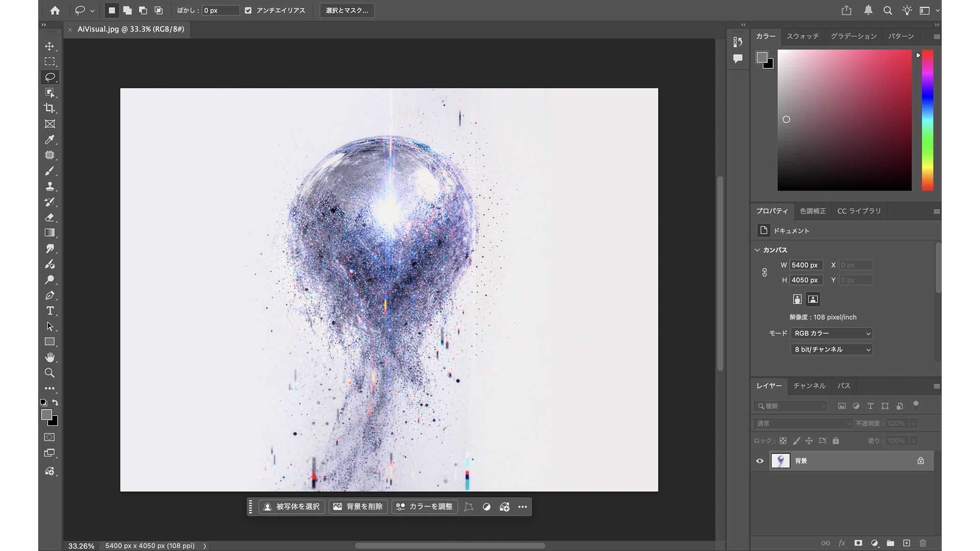Select the Eyedropper tool
The width and height of the screenshot is (980, 551).
[x=50, y=139]
